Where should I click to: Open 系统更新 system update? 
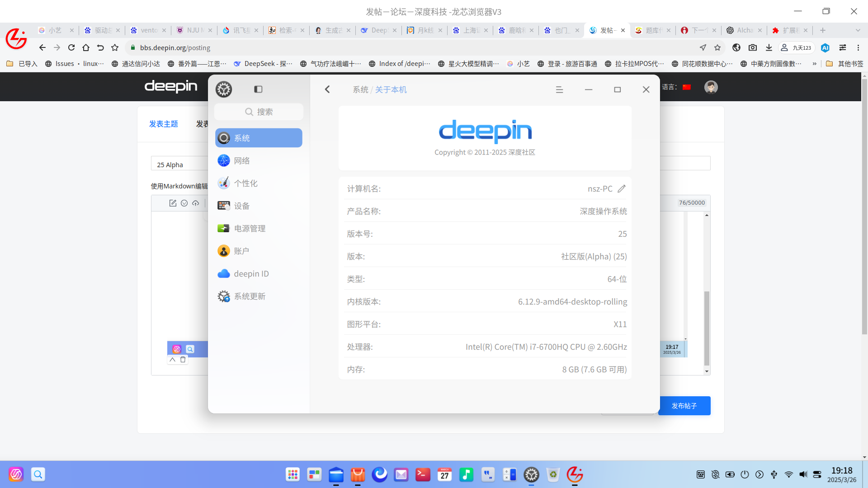[x=259, y=296]
